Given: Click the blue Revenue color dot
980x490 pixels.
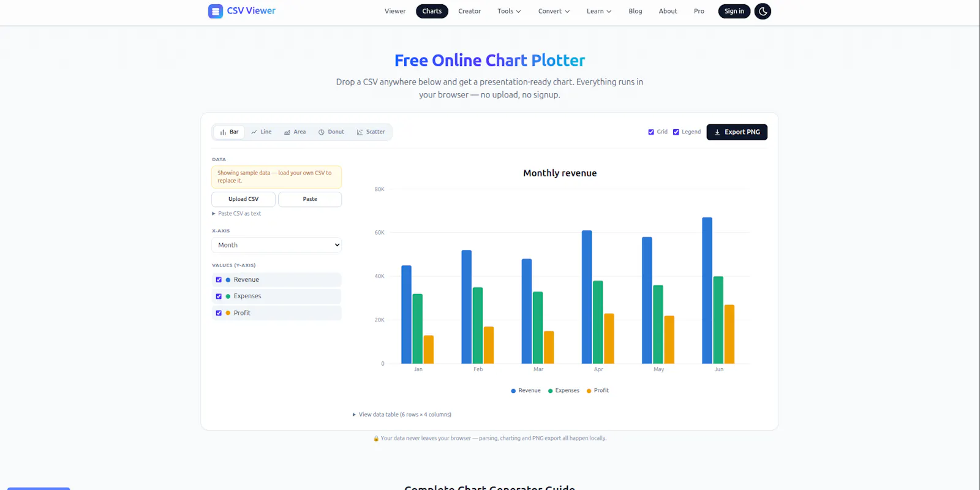Looking at the screenshot, I should click(x=228, y=280).
